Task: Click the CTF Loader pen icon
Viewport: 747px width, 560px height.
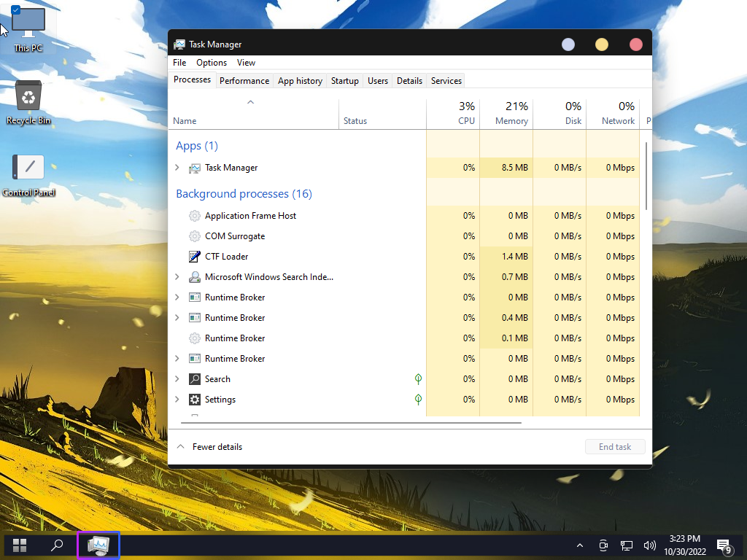Action: [x=194, y=257]
